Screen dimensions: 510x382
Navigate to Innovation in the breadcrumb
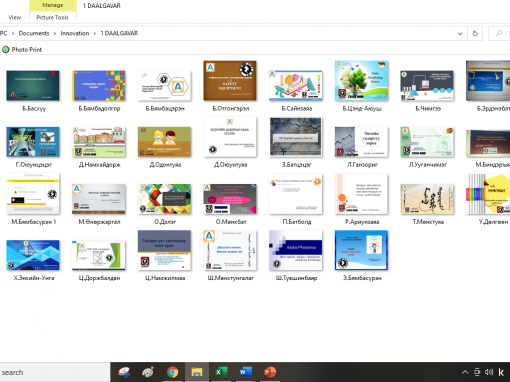pos(75,33)
